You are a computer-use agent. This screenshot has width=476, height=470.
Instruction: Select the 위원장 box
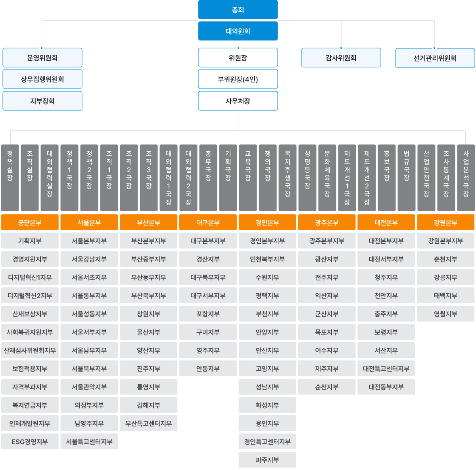click(238, 58)
